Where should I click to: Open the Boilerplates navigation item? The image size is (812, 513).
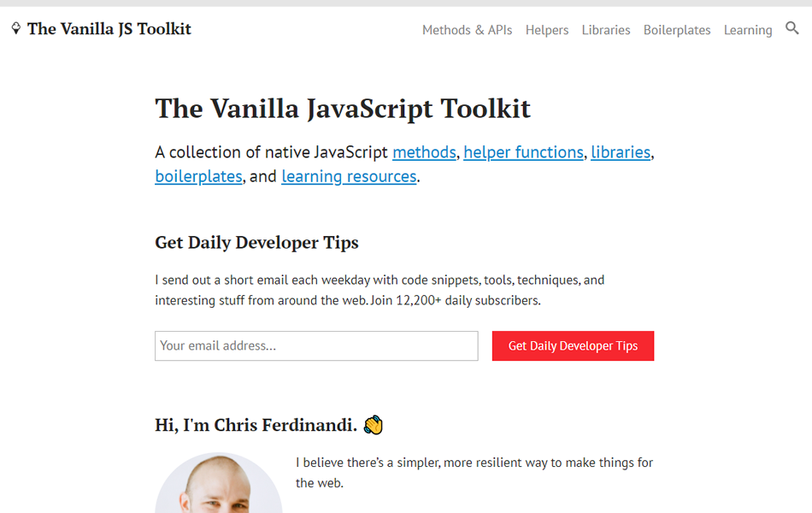677,30
